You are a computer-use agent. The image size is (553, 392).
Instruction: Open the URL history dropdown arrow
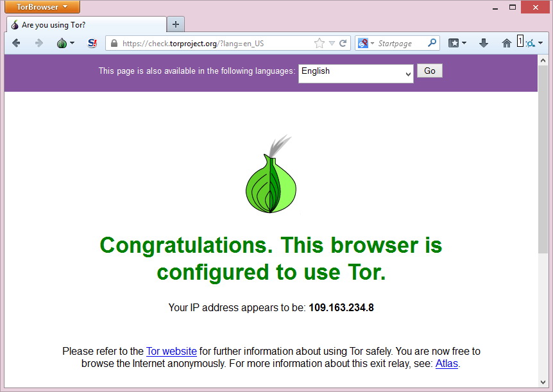pyautogui.click(x=332, y=44)
